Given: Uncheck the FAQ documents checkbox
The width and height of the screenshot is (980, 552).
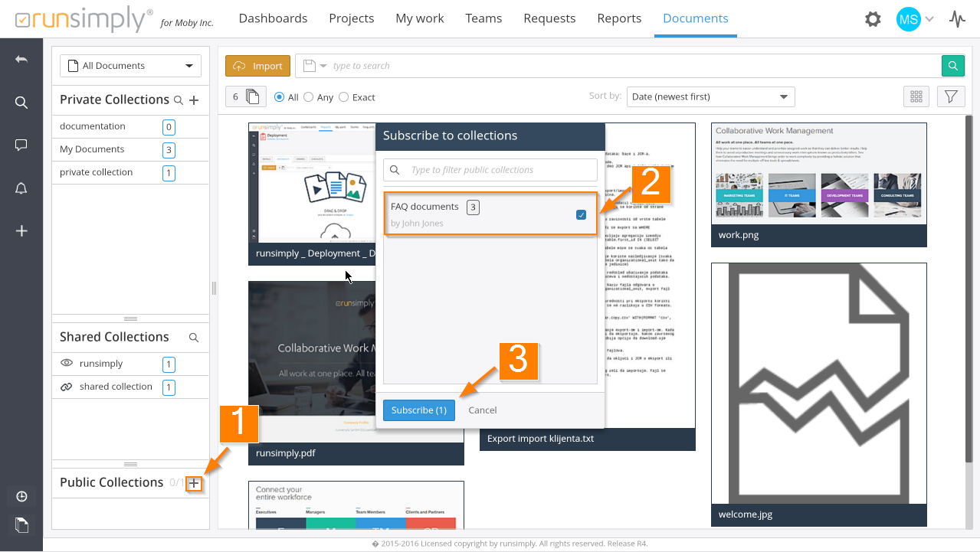Looking at the screenshot, I should (x=581, y=215).
